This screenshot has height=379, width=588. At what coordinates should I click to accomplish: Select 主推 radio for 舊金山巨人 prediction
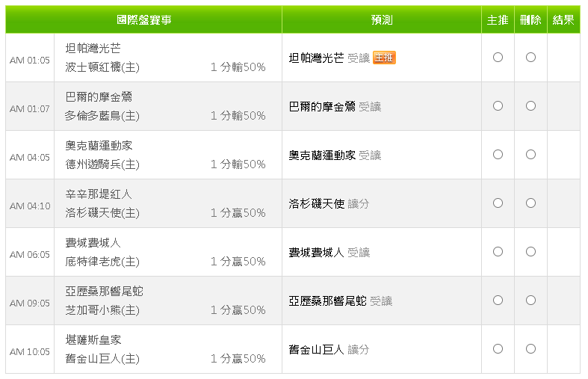[498, 349]
